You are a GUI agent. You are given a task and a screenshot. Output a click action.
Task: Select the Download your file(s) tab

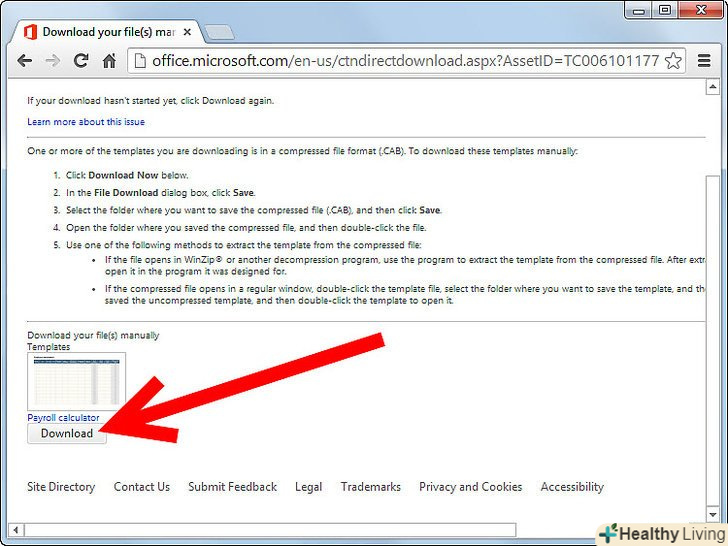click(107, 32)
